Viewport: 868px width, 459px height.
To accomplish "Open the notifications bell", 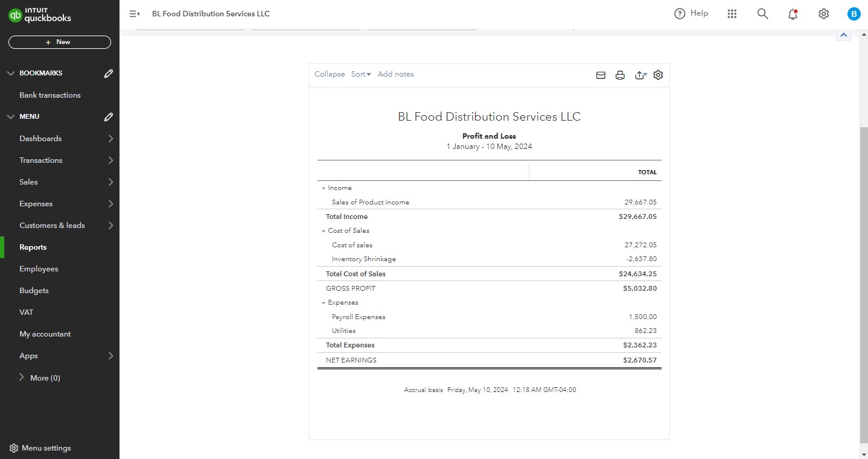I will coord(793,14).
